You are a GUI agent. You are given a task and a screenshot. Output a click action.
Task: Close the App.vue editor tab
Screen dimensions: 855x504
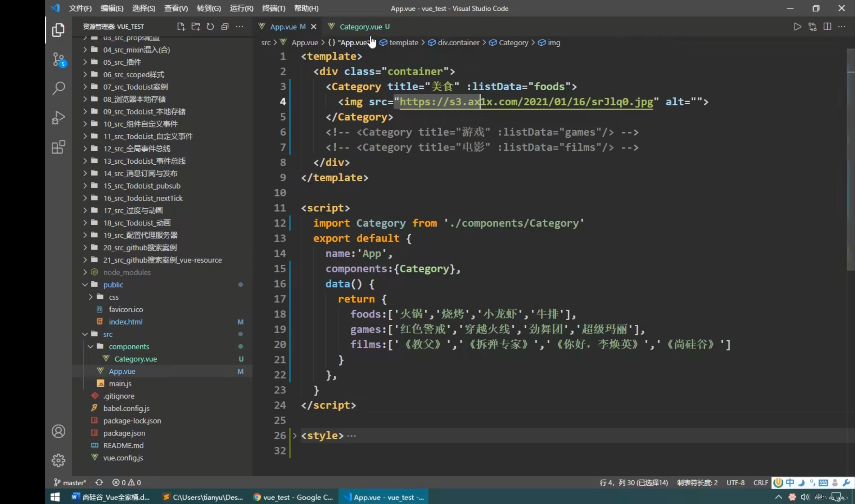point(313,27)
